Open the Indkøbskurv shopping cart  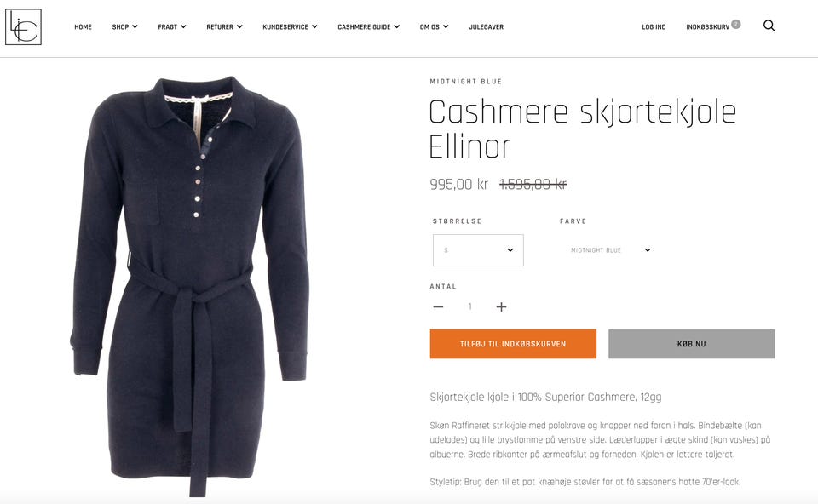click(707, 26)
